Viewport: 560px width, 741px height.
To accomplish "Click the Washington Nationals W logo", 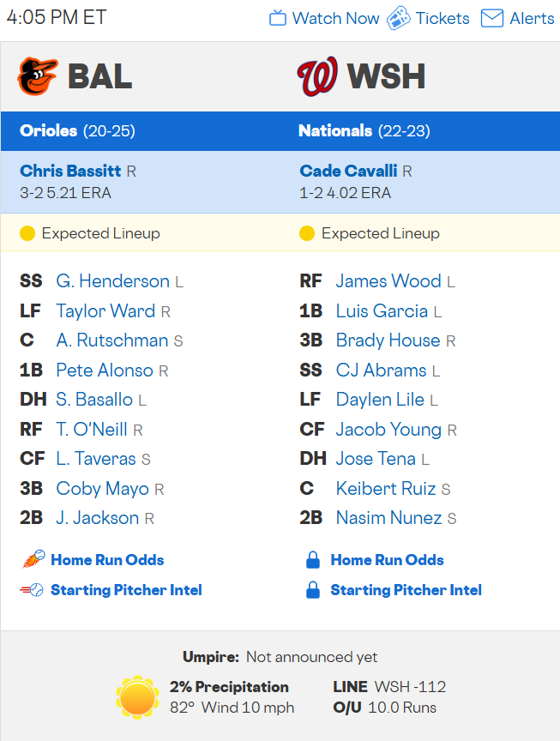I will pos(317,76).
